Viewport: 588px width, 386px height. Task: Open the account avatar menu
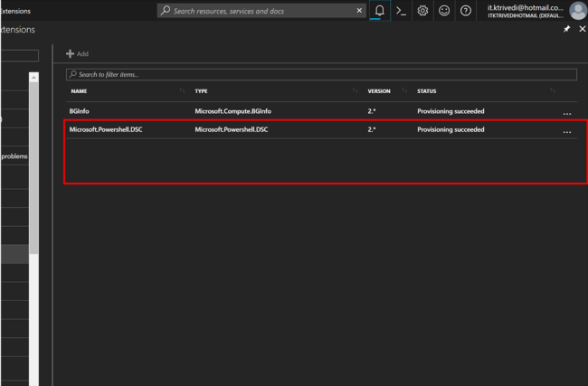click(x=578, y=11)
